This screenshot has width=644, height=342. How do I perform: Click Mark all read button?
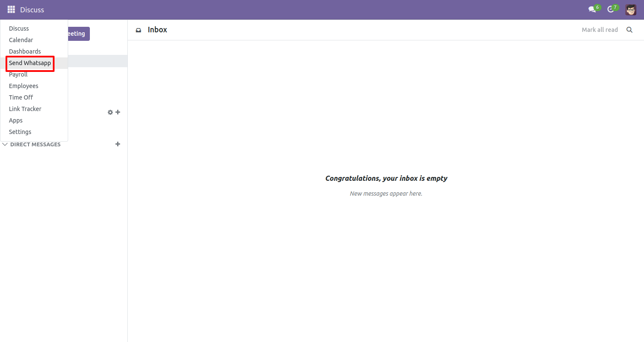click(x=600, y=30)
